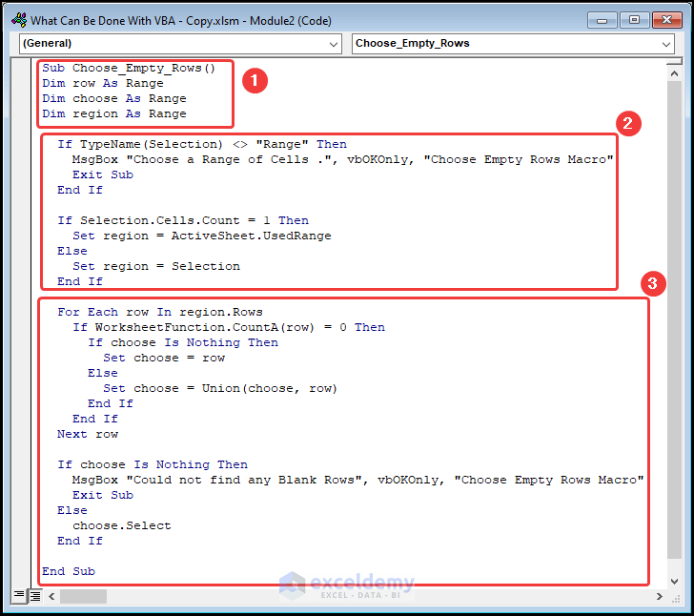Viewport: 694px width, 616px height.
Task: Click the split bar above vertical scrollbar
Action: pos(674,62)
